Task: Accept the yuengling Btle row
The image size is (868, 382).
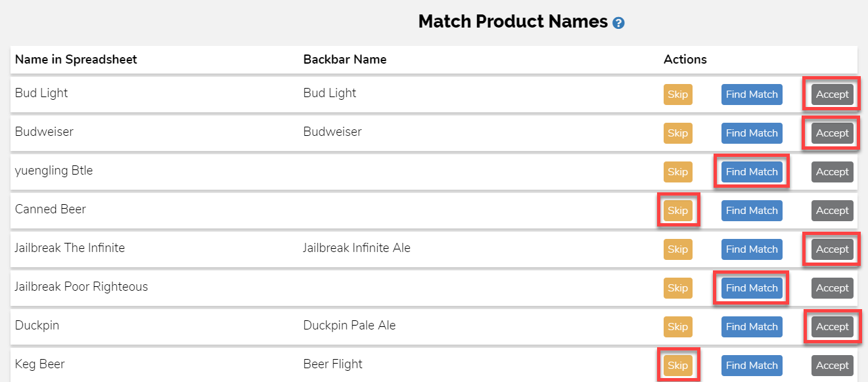Action: [832, 171]
